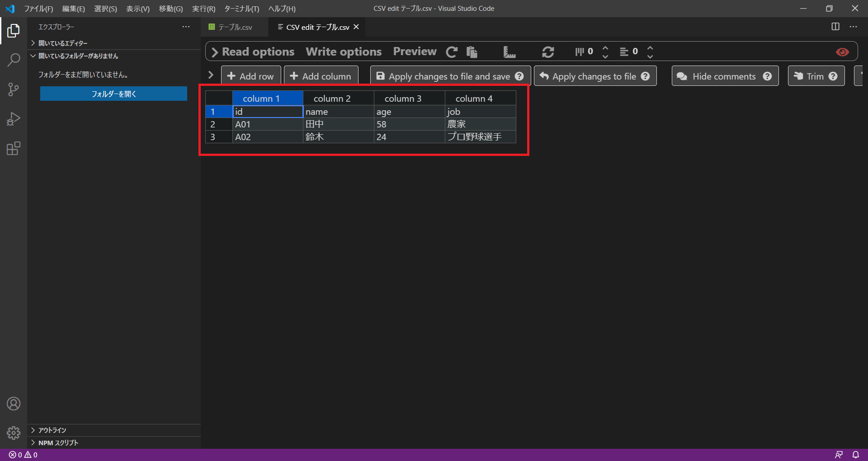
Task: Click the Apply changes to file button
Action: 595,76
